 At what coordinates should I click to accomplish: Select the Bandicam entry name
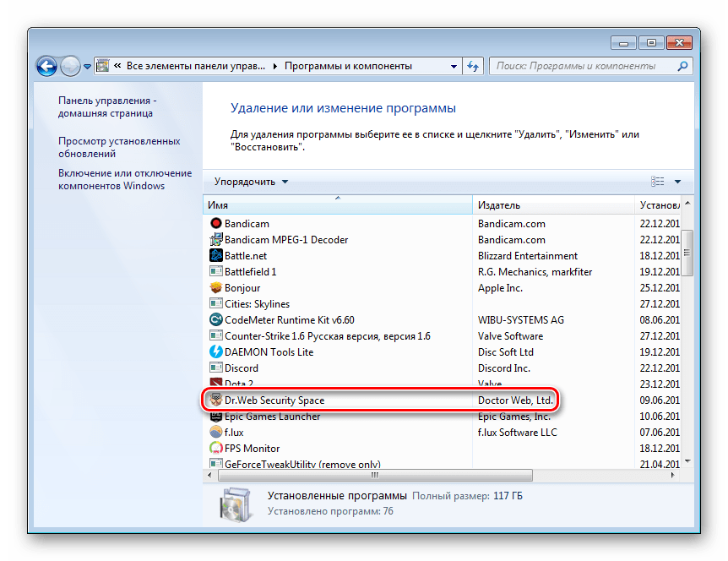(x=247, y=224)
